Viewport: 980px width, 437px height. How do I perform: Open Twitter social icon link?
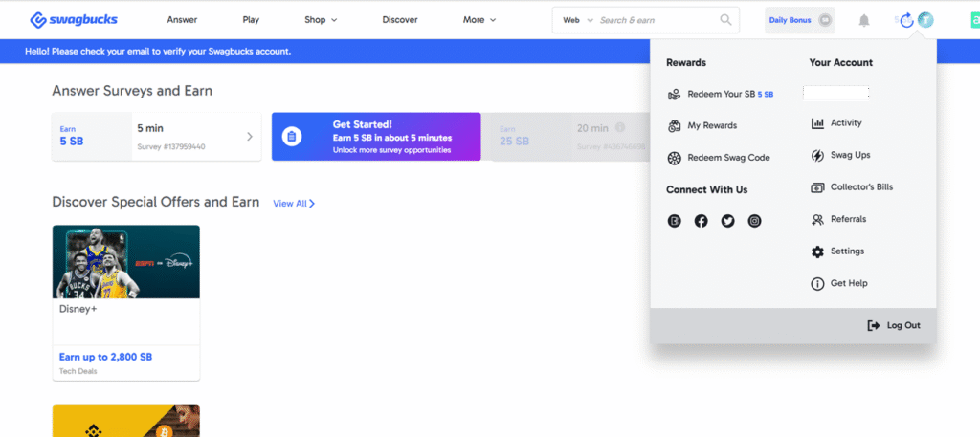[727, 221]
